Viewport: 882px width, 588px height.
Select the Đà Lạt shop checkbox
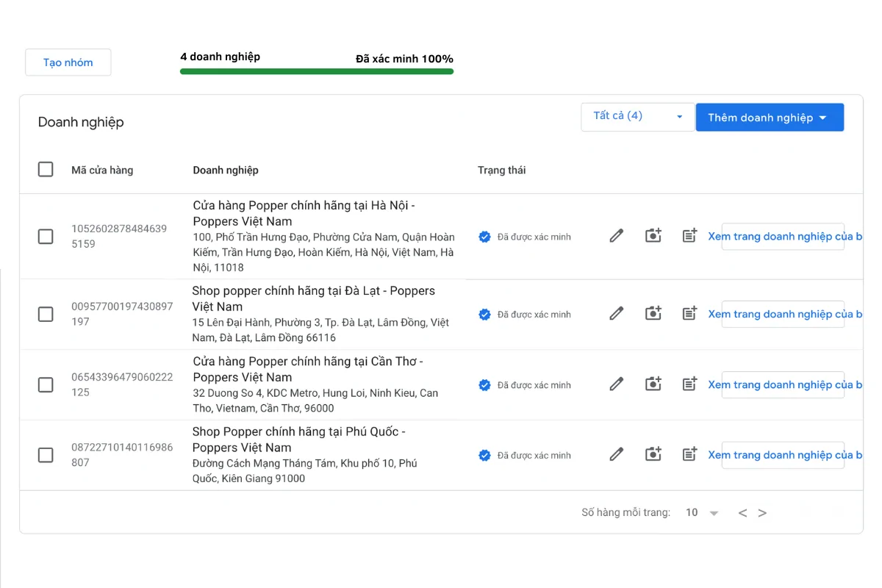[x=46, y=315]
